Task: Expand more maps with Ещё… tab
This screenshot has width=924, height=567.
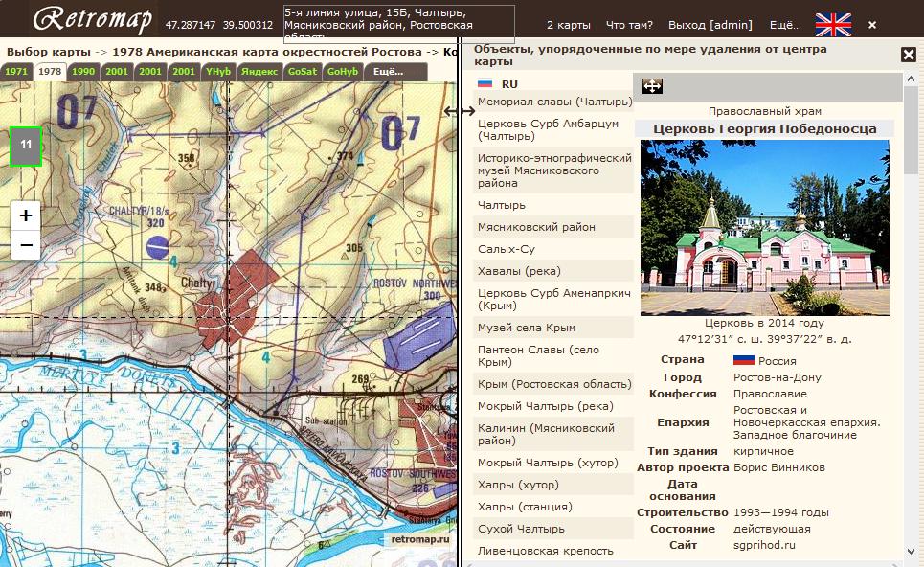Action: (x=395, y=71)
